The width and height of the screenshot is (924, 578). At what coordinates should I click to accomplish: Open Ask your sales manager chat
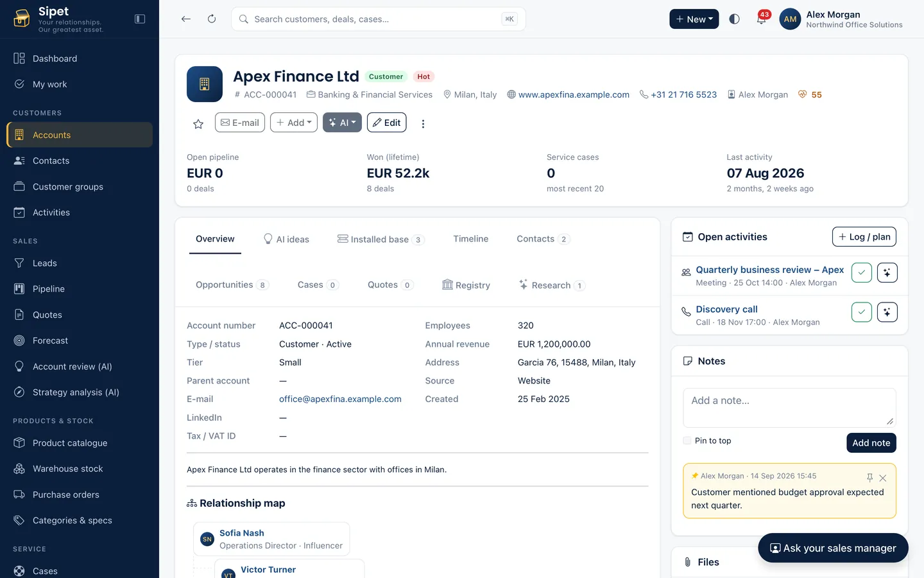833,548
